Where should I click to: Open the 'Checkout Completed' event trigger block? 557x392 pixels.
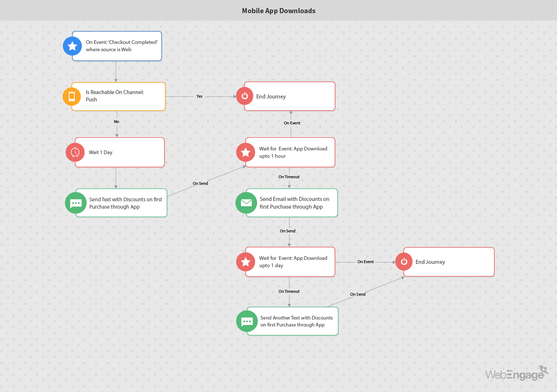(122, 46)
